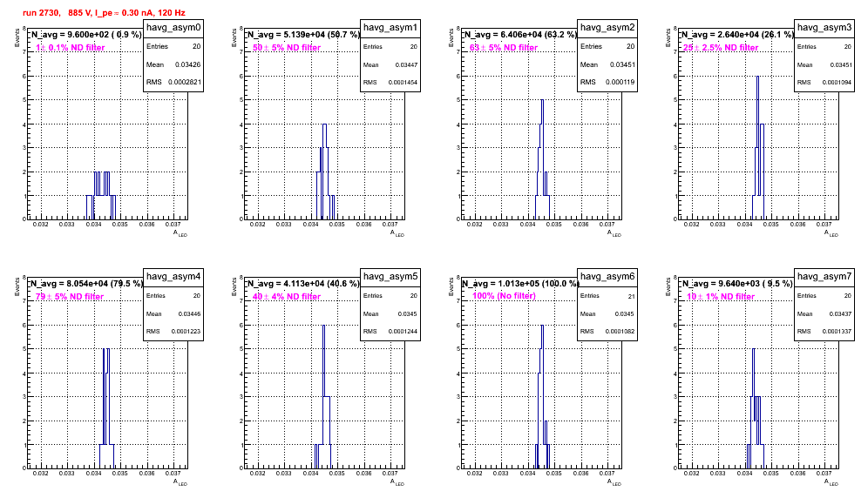This screenshot has width=868, height=498.
Task: Pick the magenta 10± 1% ND filter label
Action: 721,297
